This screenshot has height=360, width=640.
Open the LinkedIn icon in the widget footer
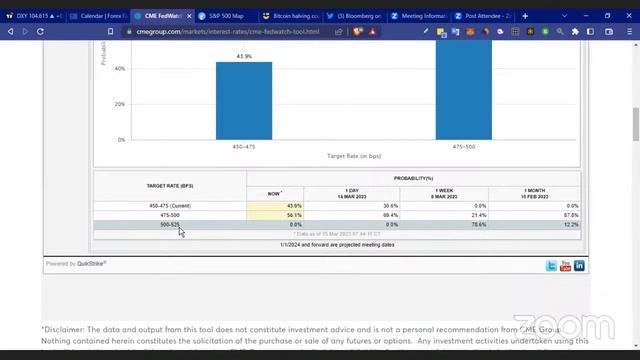click(579, 266)
